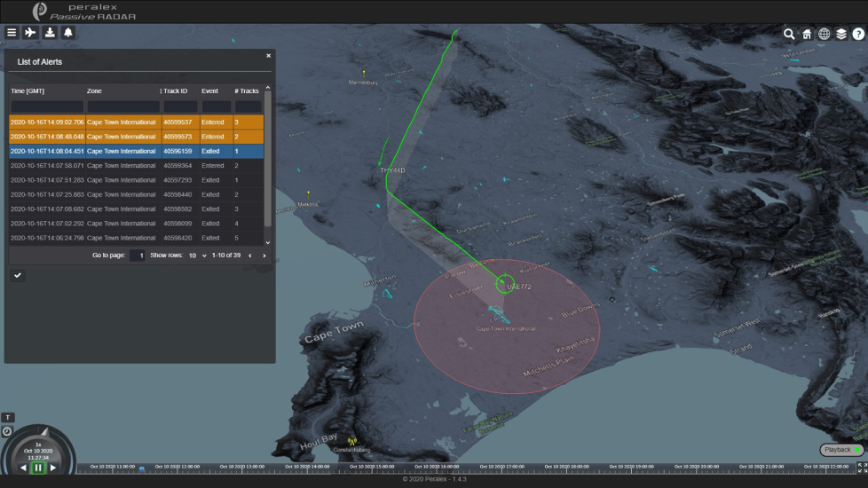Image resolution: width=868 pixels, height=488 pixels.
Task: Toggle the T button above the clock
Action: coord(8,417)
